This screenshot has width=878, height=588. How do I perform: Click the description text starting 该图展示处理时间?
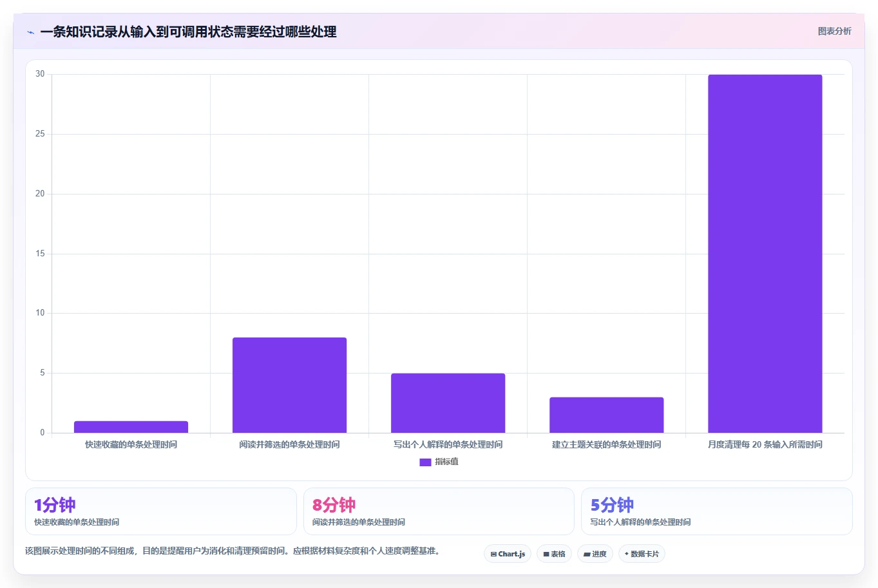(233, 551)
